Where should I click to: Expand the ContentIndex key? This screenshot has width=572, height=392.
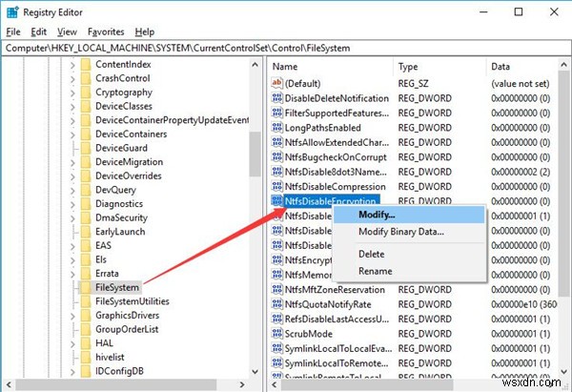click(x=72, y=65)
